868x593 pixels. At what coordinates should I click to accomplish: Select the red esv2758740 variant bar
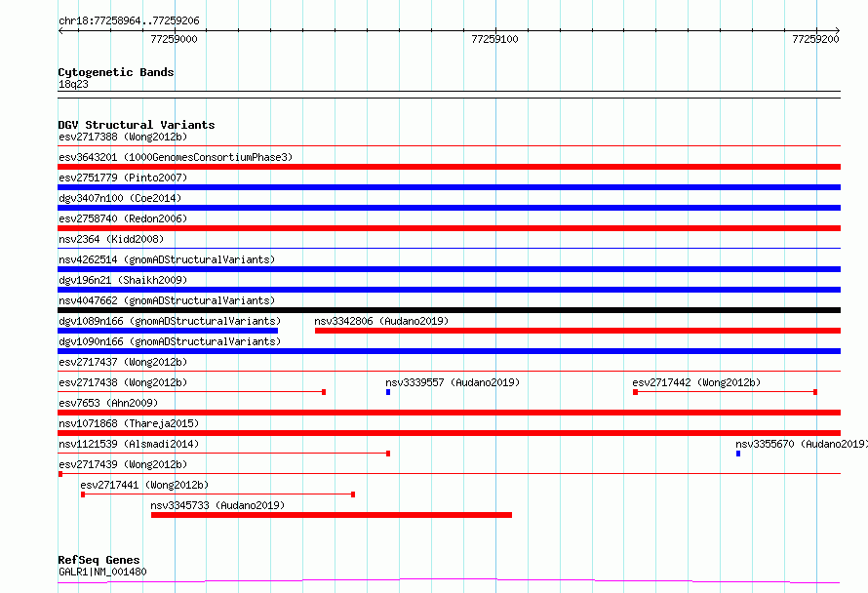click(449, 228)
